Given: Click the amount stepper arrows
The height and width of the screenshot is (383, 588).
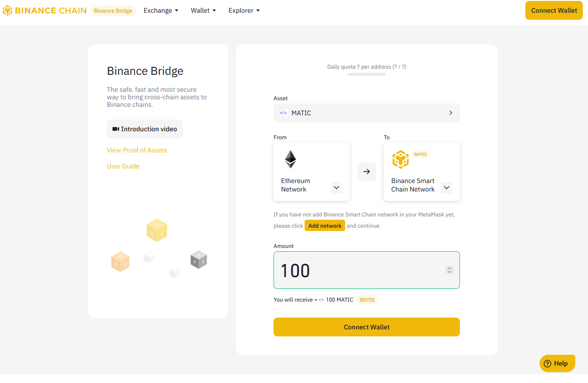Looking at the screenshot, I should [450, 270].
